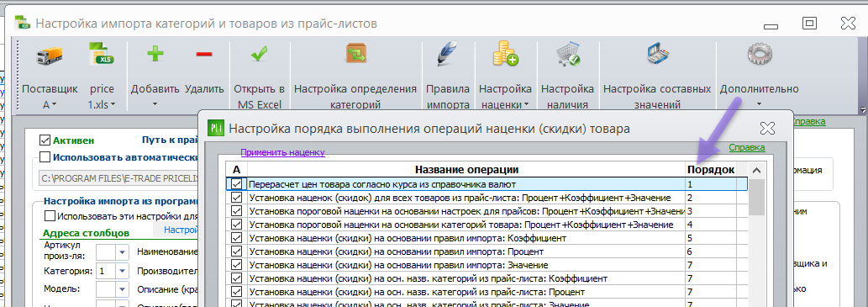Uncheck пороговой наценки на основании настроек checkbox

[237, 211]
